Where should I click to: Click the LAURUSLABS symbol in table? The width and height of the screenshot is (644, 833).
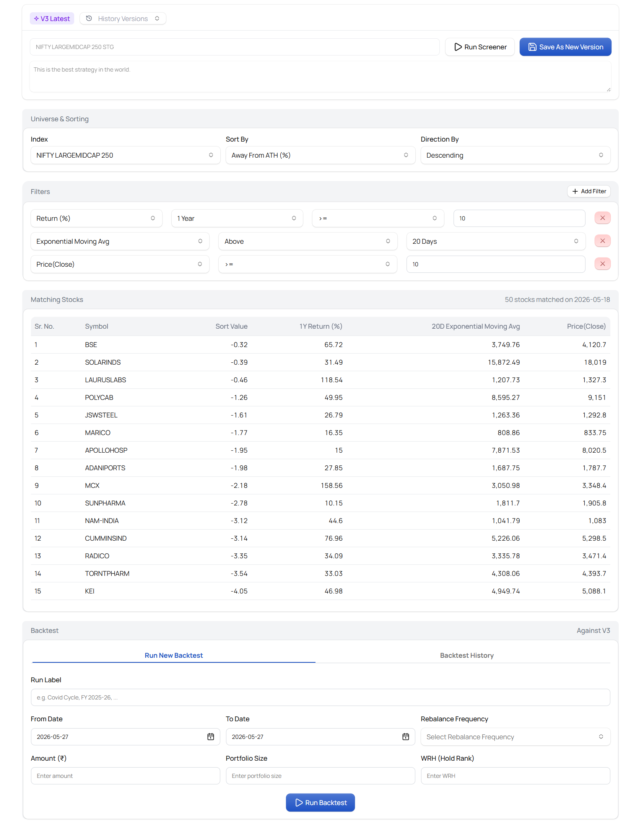coord(106,380)
